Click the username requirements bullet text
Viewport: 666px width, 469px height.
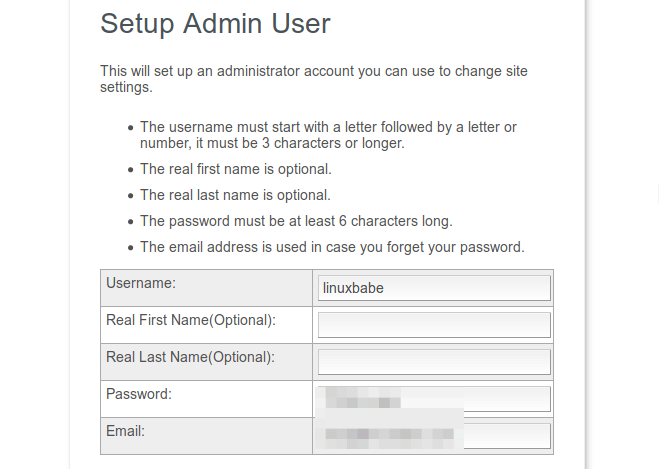click(x=328, y=135)
